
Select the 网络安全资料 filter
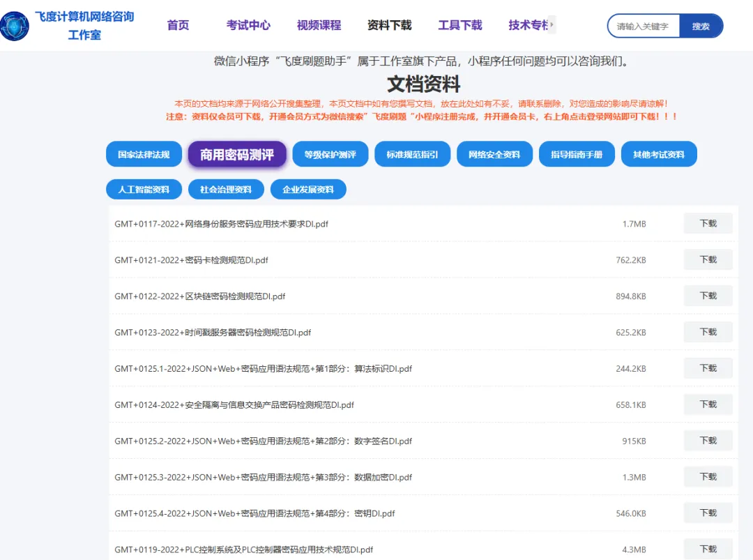494,154
